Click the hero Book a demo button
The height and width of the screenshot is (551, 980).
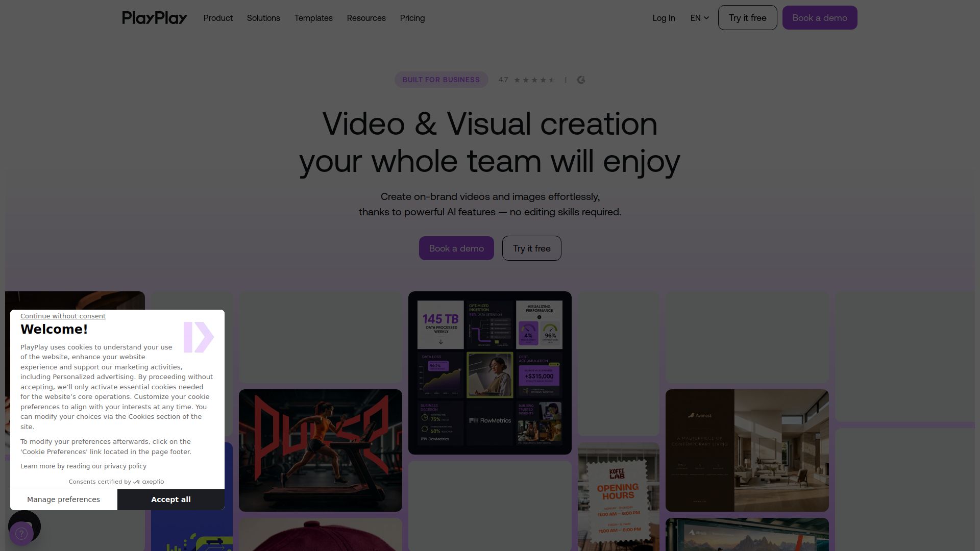click(456, 248)
